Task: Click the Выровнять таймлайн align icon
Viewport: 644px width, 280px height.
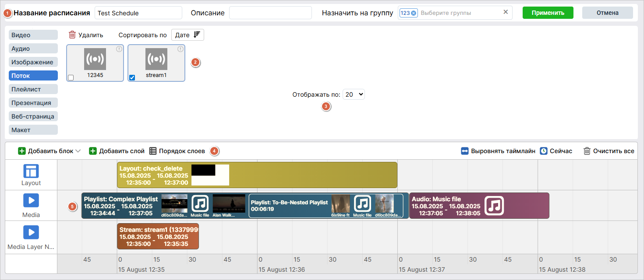Action: [465, 151]
